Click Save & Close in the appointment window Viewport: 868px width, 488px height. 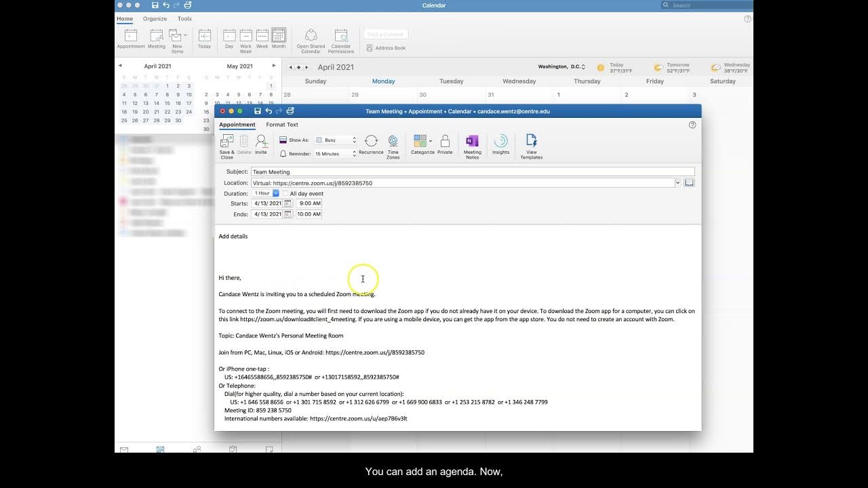point(226,146)
